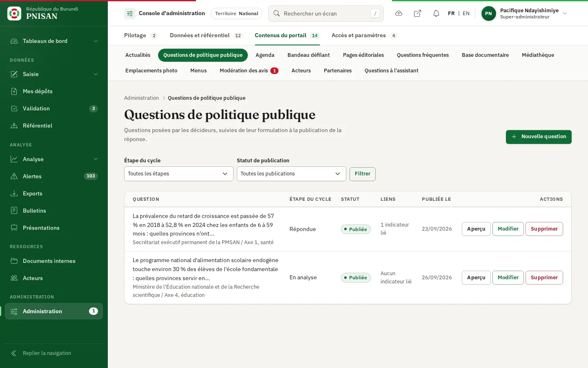
Task: Click the Console d'administration sliders icon
Action: point(130,13)
